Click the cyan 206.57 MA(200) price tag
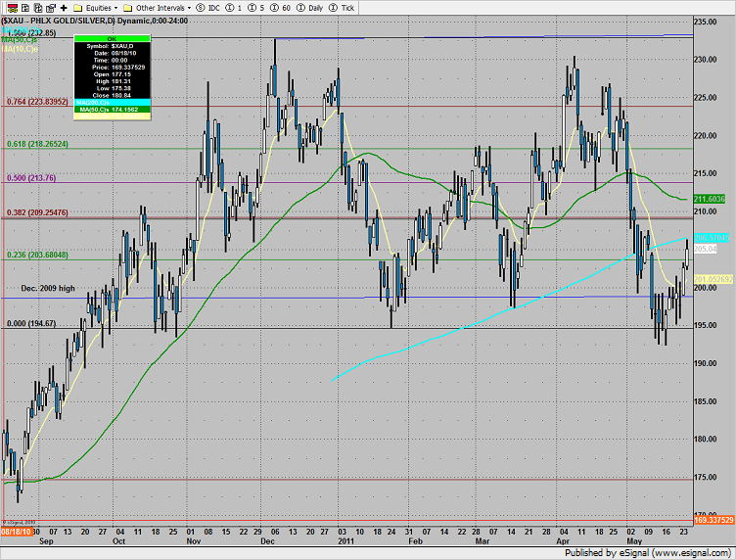 click(x=712, y=238)
